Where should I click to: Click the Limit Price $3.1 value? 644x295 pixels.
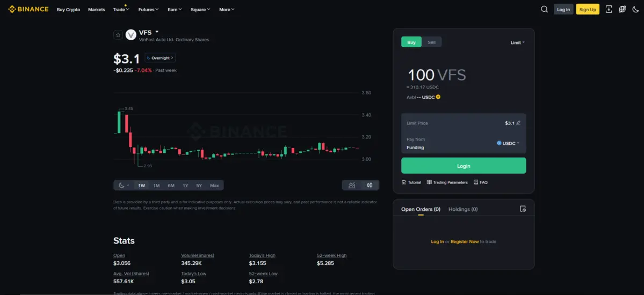pos(509,123)
